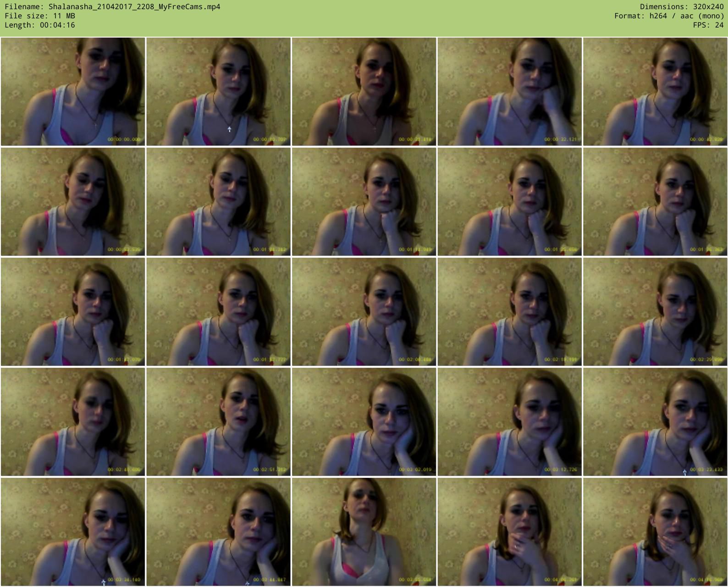
Task: Click the File size 11 MB label
Action: 40,16
